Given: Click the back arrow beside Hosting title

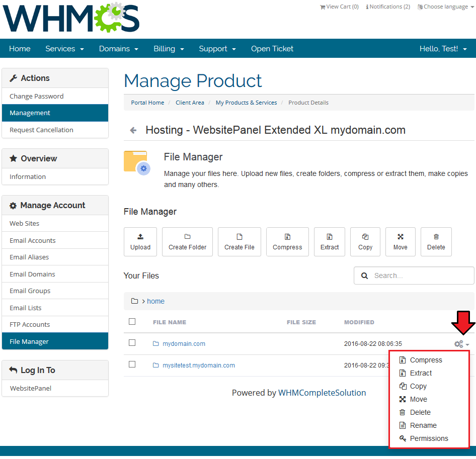Looking at the screenshot, I should (133, 130).
